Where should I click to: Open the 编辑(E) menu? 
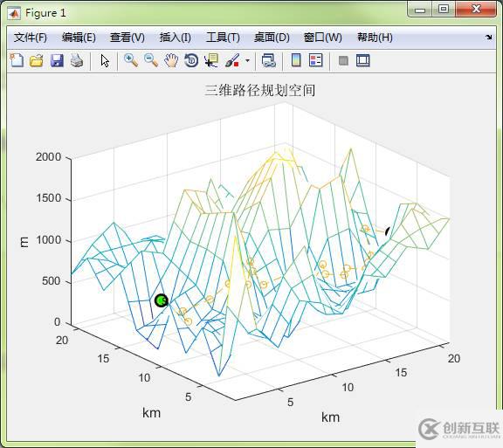(79, 38)
